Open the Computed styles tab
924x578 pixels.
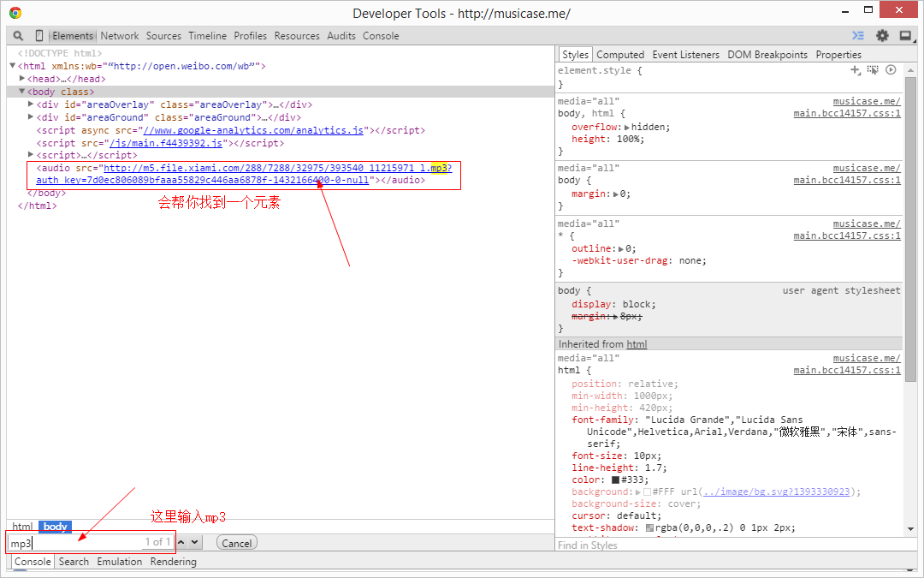tap(620, 55)
